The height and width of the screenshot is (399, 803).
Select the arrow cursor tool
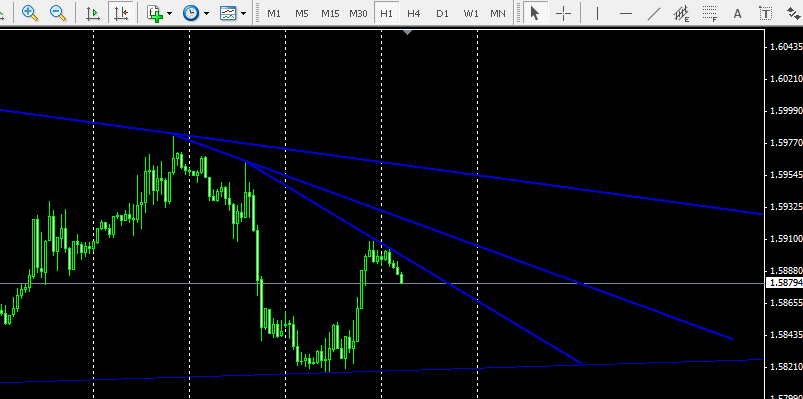pyautogui.click(x=535, y=13)
